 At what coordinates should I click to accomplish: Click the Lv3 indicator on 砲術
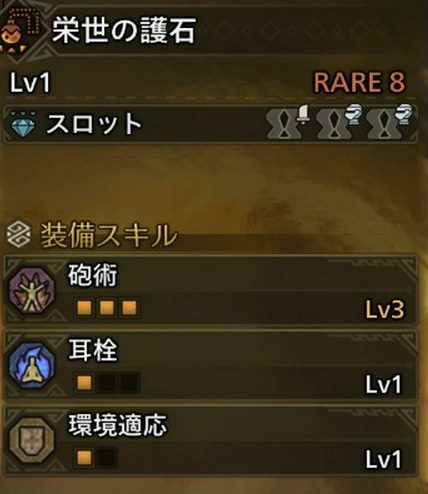point(385,309)
